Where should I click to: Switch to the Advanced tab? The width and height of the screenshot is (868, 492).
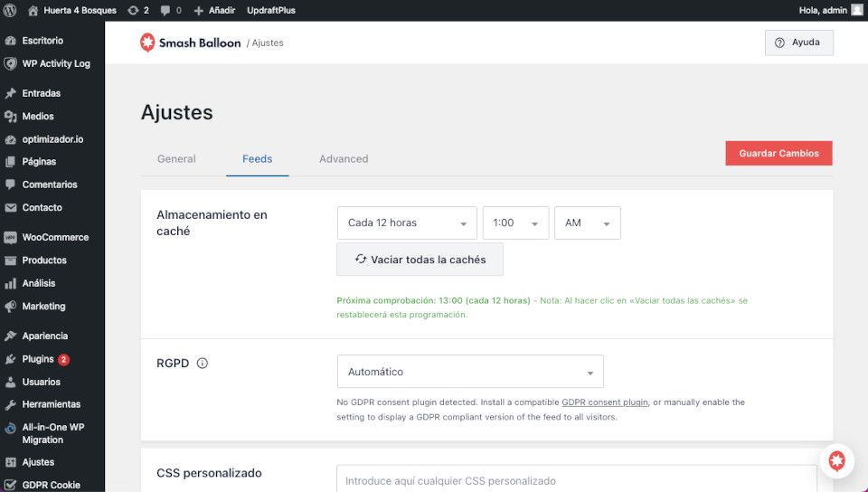(x=344, y=159)
